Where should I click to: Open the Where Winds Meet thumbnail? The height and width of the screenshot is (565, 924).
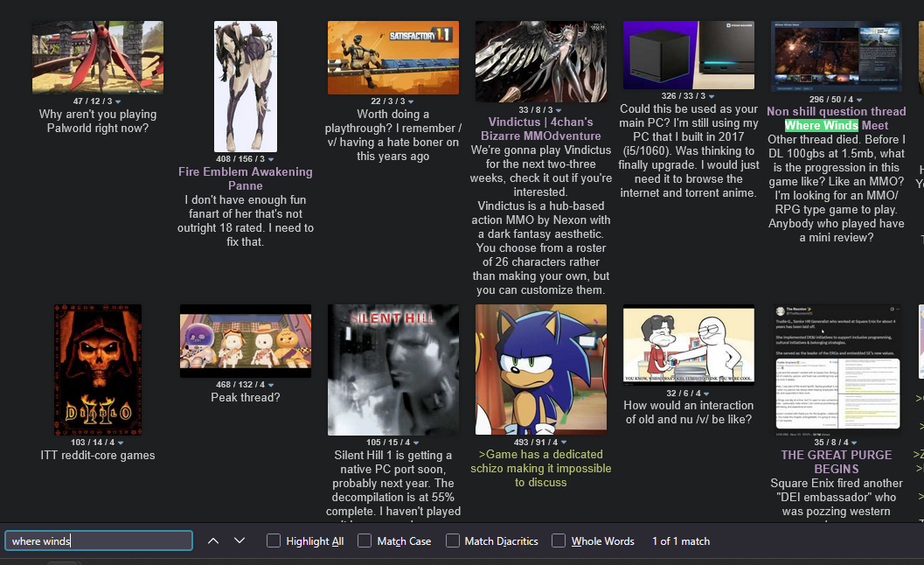(x=837, y=57)
